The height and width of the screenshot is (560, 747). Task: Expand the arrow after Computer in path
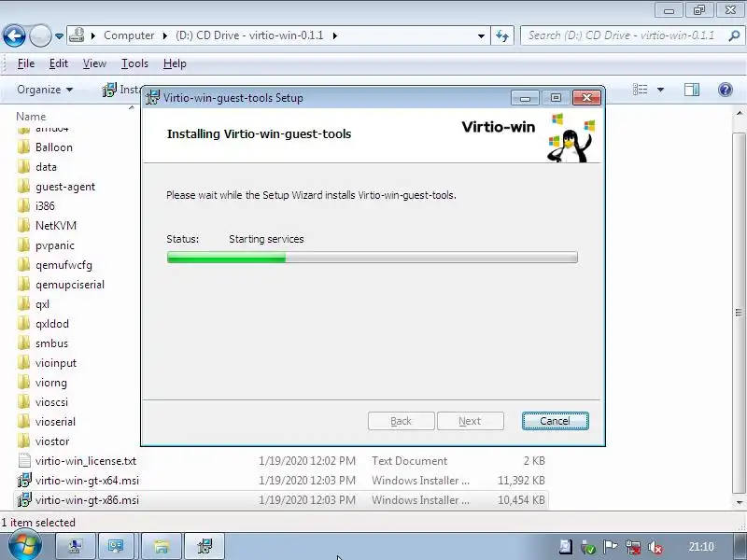165,35
